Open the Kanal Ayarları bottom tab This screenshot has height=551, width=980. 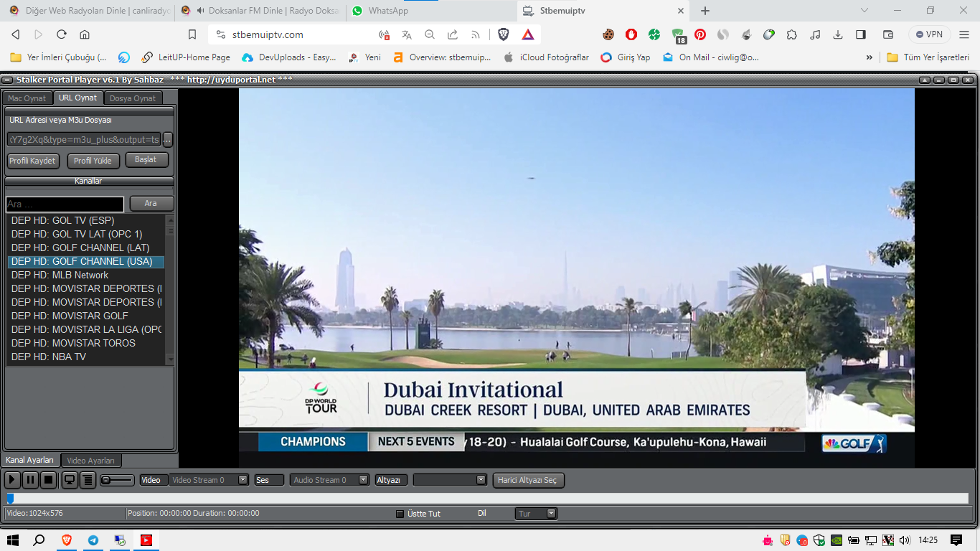pyautogui.click(x=30, y=460)
